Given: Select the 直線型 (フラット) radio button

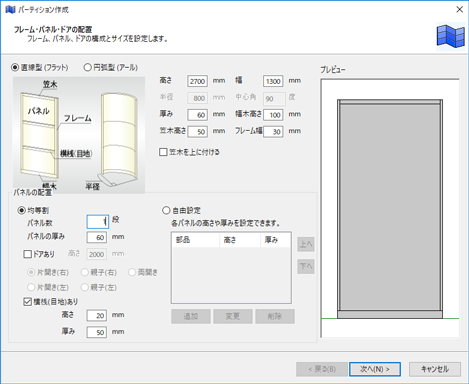Looking at the screenshot, I should click(15, 68).
